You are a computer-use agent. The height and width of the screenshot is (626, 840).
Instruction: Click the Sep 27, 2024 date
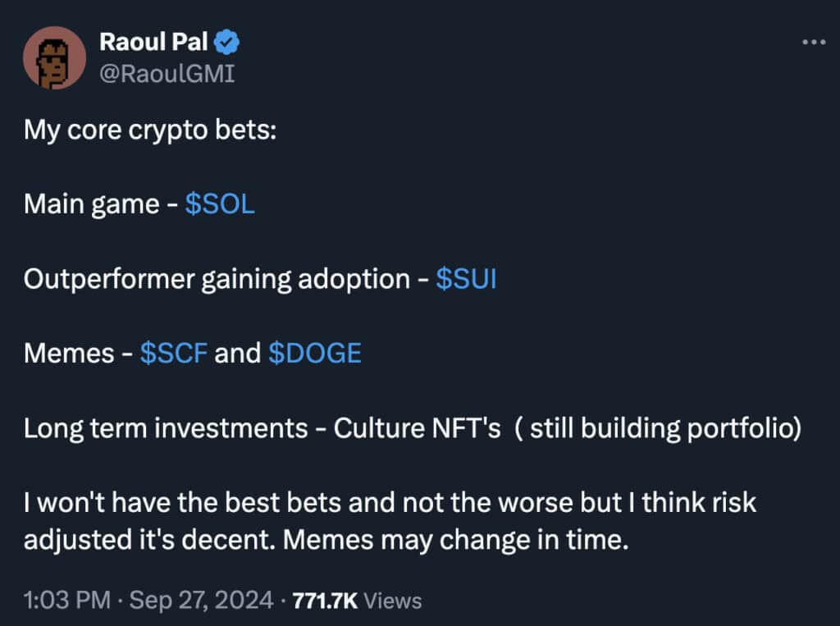[202, 600]
